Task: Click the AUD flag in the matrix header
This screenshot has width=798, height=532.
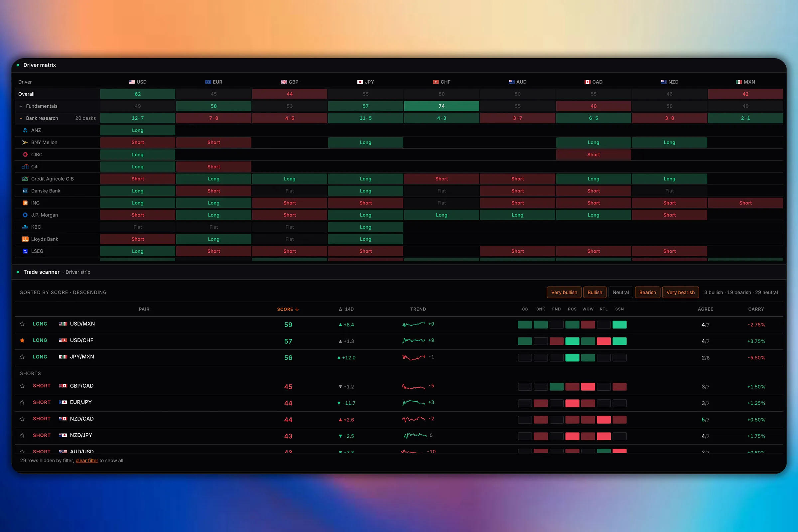Action: [x=512, y=82]
